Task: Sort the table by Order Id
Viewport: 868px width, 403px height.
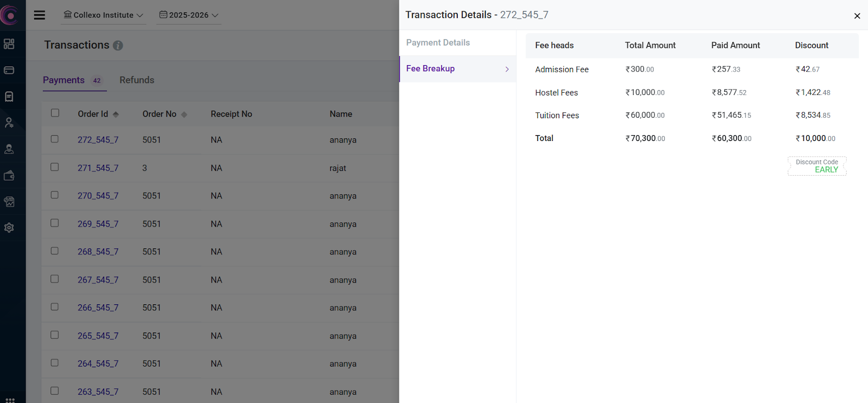Action: [115, 114]
